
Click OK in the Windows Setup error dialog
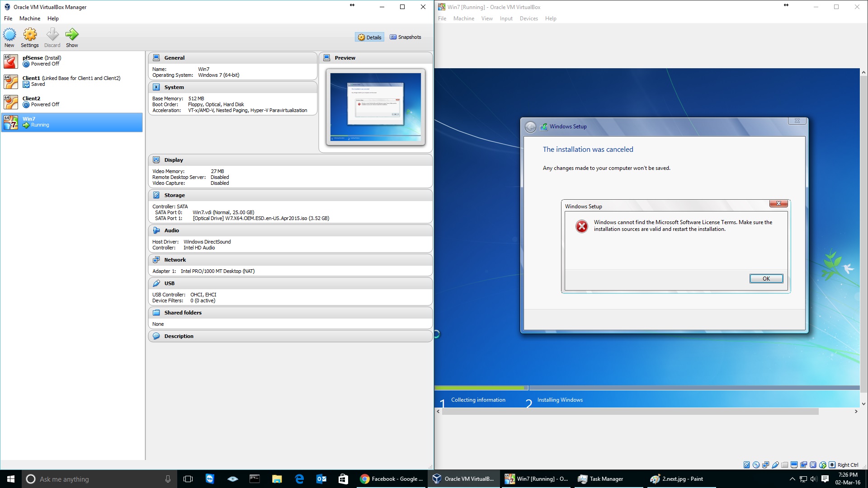pyautogui.click(x=766, y=278)
